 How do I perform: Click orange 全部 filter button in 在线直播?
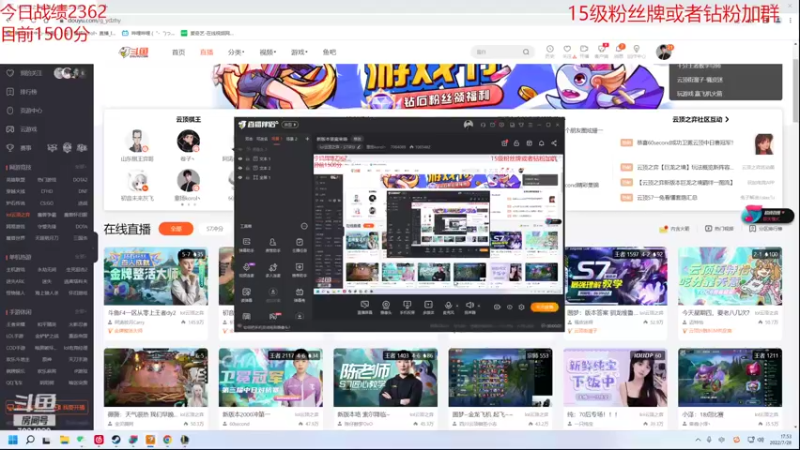(176, 229)
